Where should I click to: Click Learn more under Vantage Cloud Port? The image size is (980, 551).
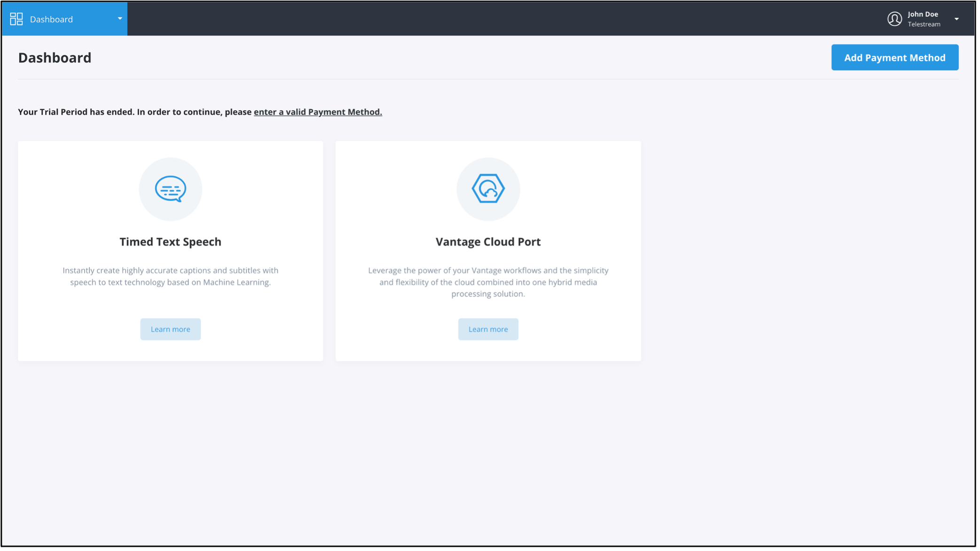tap(488, 329)
